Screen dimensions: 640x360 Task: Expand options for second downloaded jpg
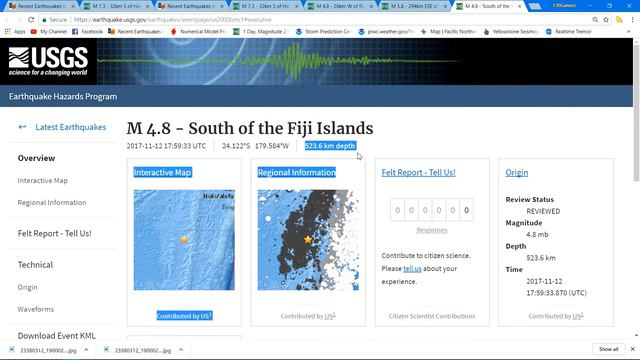click(x=181, y=350)
